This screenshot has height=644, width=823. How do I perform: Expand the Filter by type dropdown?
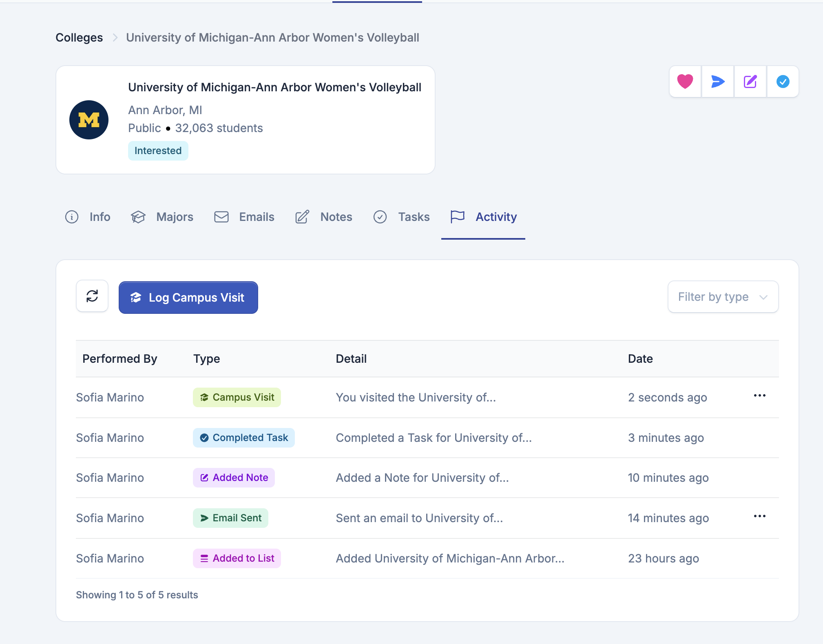[723, 297]
